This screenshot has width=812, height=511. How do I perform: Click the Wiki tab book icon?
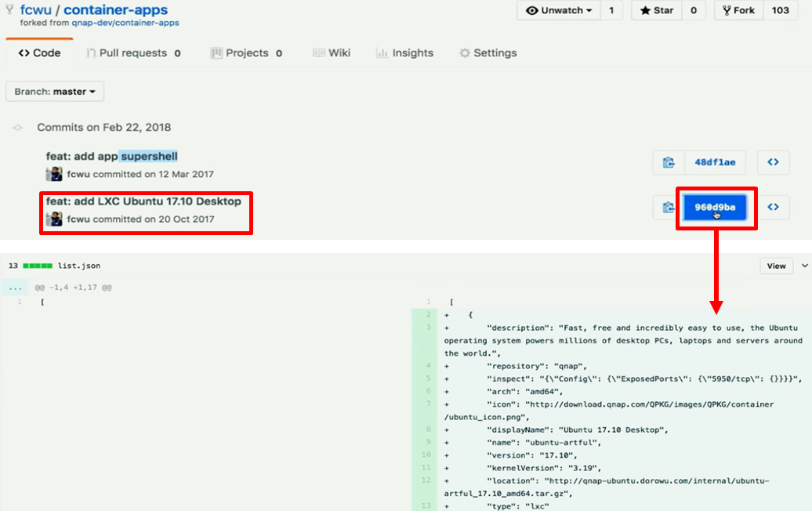[318, 53]
